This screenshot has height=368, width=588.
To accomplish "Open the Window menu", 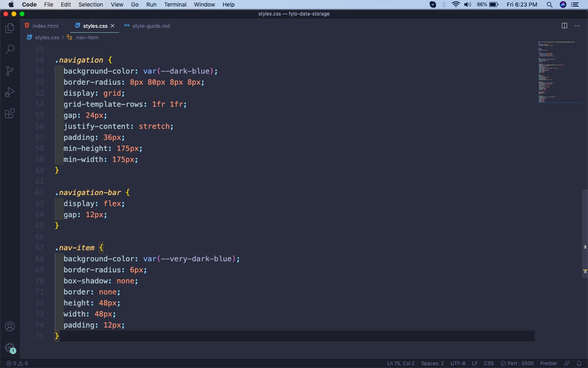I will pyautogui.click(x=204, y=4).
